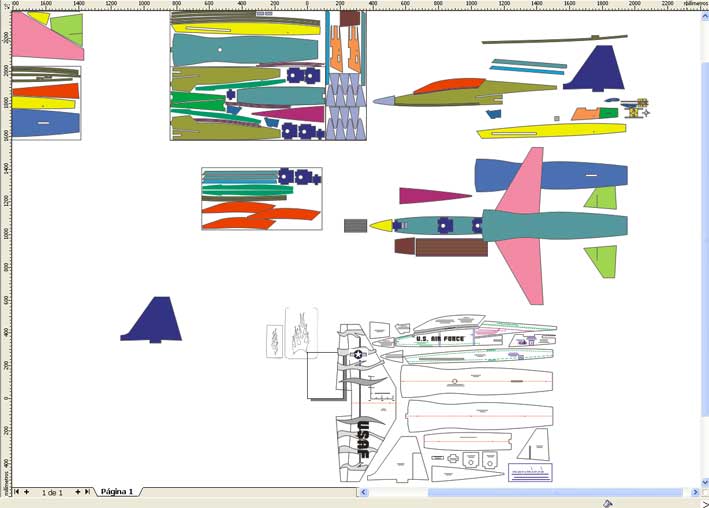Add a page after the current page
This screenshot has width=709, height=508.
pos(77,492)
